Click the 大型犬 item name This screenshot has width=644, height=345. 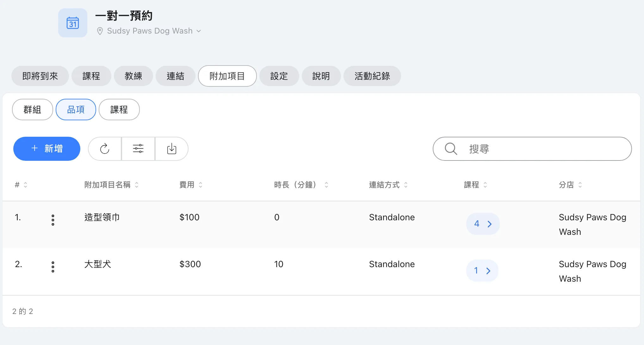(98, 264)
